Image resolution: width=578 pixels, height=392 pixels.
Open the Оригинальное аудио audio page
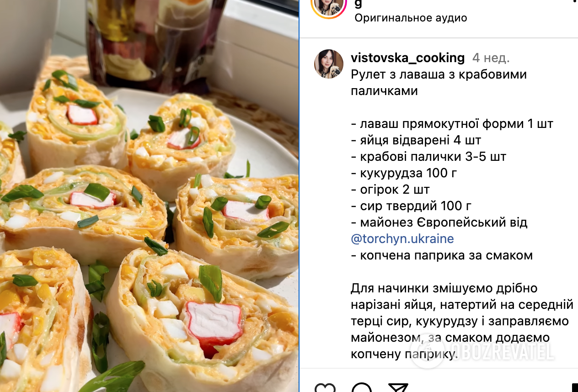pyautogui.click(x=411, y=18)
